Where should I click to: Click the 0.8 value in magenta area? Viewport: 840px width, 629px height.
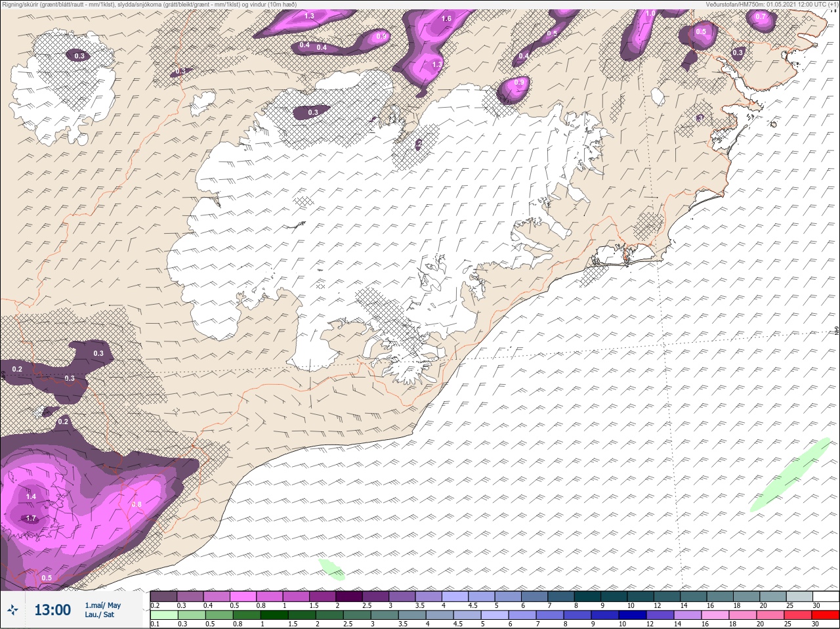tap(136, 504)
